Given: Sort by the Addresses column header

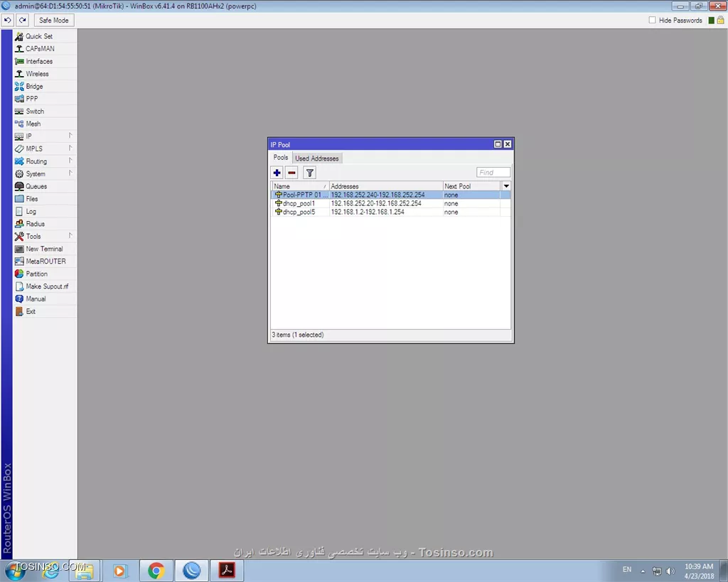Looking at the screenshot, I should click(x=386, y=186).
